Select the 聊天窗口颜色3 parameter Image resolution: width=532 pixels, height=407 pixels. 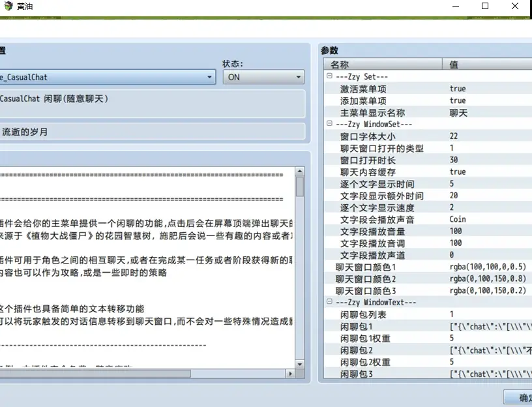(x=428, y=290)
